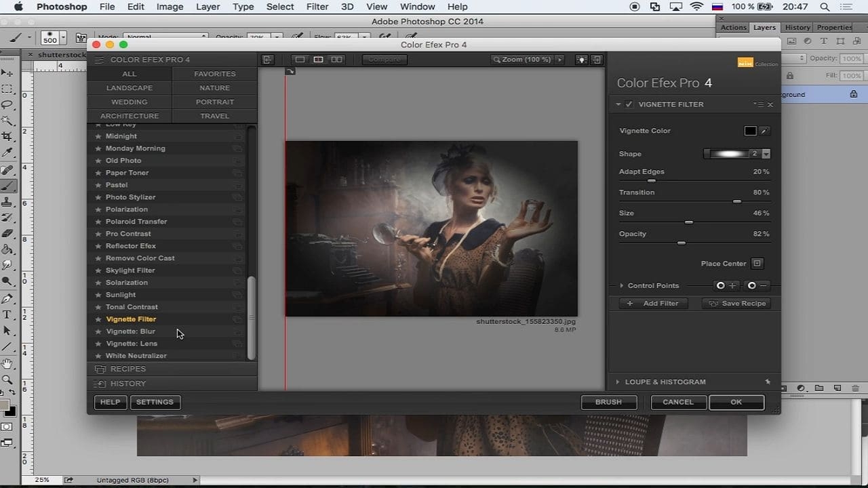Click the OK button
This screenshot has width=868, height=488.
(736, 402)
